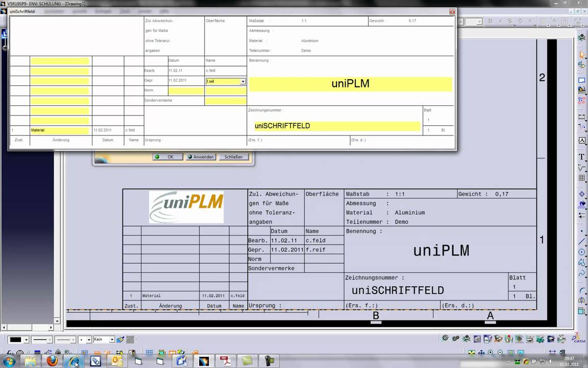This screenshot has width=588, height=368.
Task: Click the black color swatch
Action: point(15,340)
